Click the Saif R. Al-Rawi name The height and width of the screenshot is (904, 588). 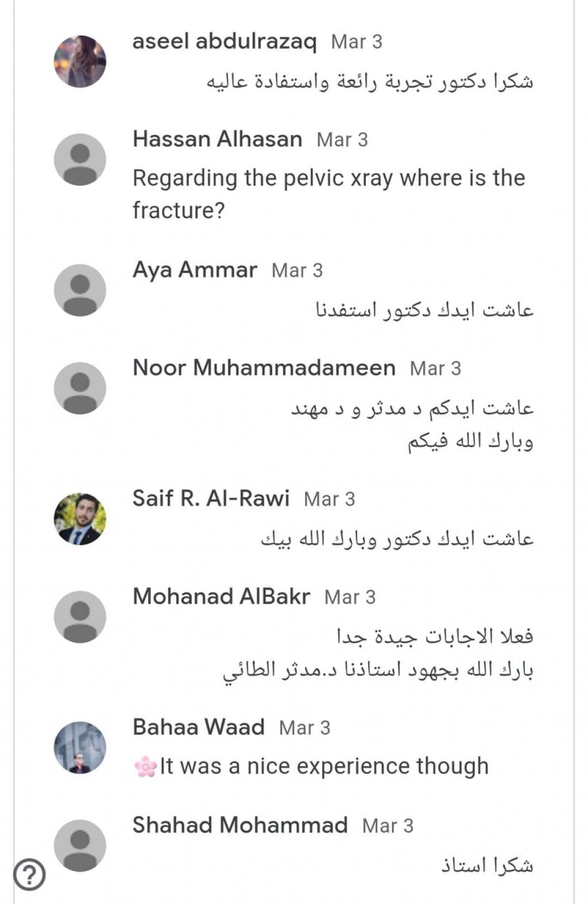tap(211, 498)
